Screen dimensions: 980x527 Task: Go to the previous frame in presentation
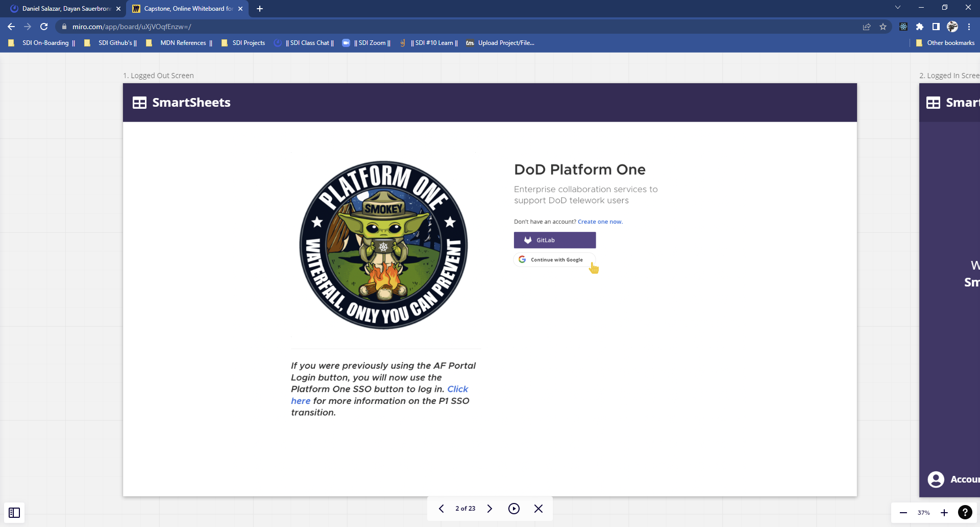pyautogui.click(x=442, y=509)
